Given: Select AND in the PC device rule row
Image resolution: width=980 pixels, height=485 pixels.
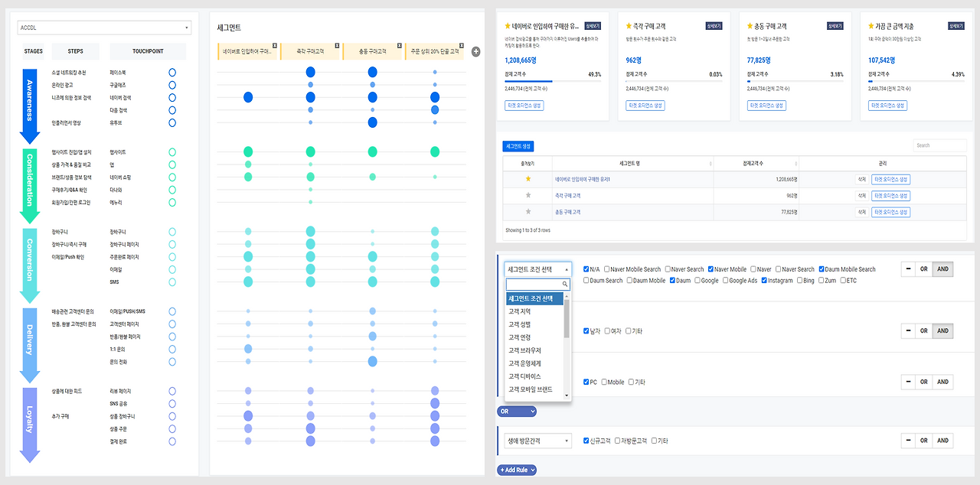Looking at the screenshot, I should (942, 382).
